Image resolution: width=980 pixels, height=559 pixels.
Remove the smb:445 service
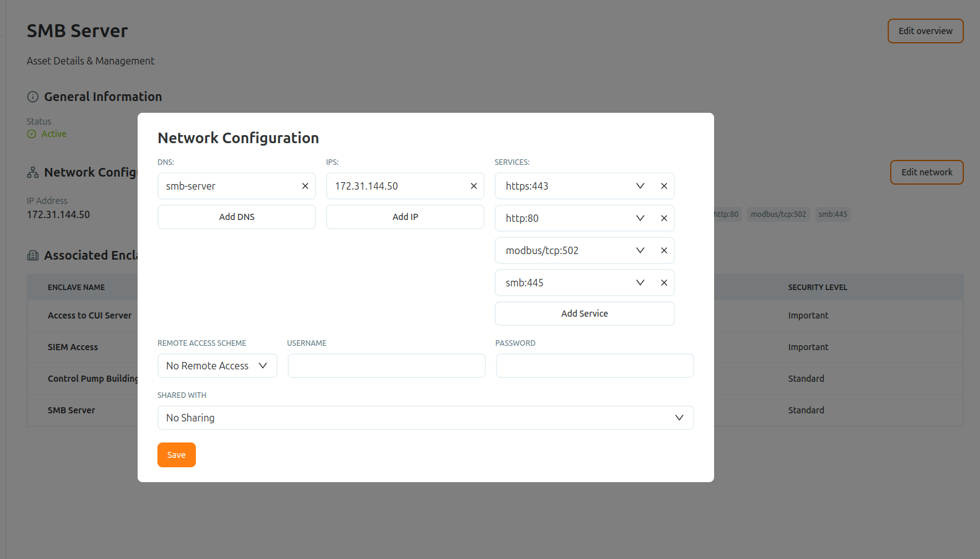[664, 283]
